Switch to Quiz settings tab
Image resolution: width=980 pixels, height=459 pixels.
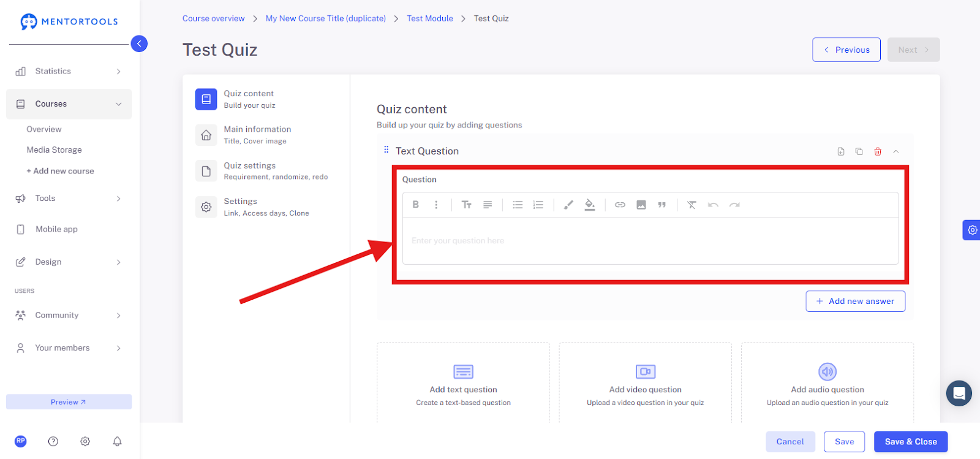click(266, 171)
